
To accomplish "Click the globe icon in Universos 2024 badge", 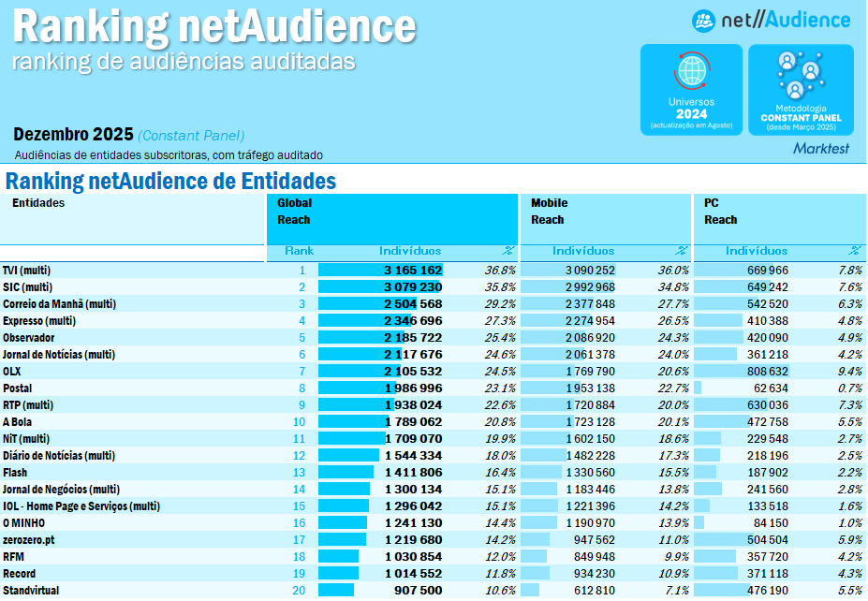I will click(x=690, y=72).
